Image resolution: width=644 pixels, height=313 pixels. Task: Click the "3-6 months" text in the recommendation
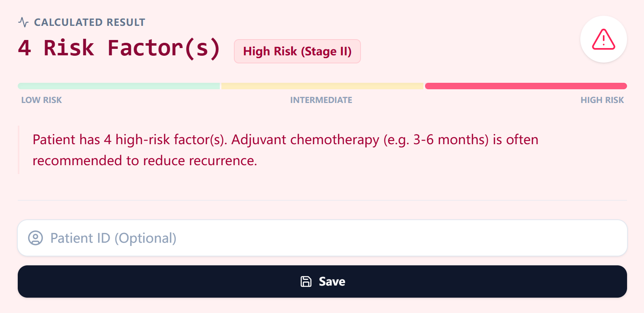click(451, 140)
